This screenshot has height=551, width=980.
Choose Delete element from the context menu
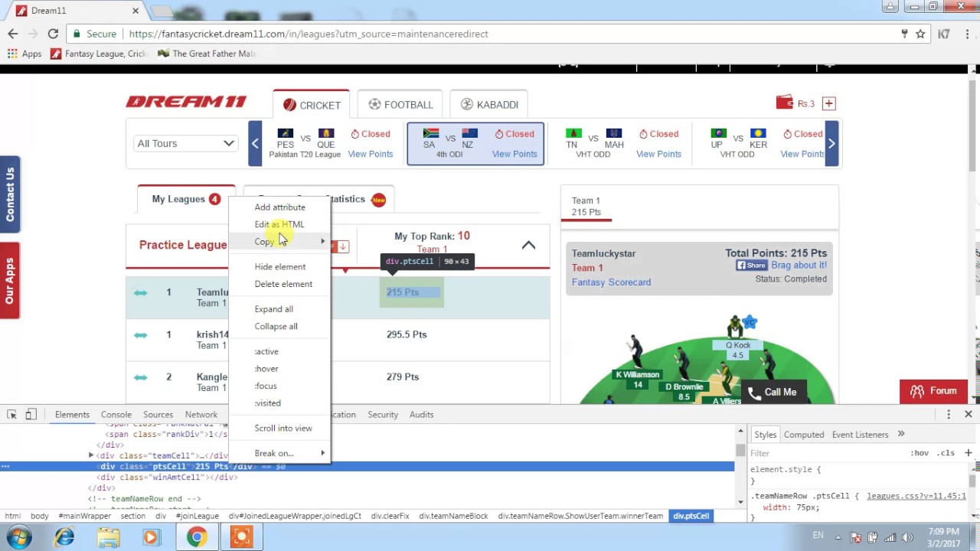(x=279, y=284)
